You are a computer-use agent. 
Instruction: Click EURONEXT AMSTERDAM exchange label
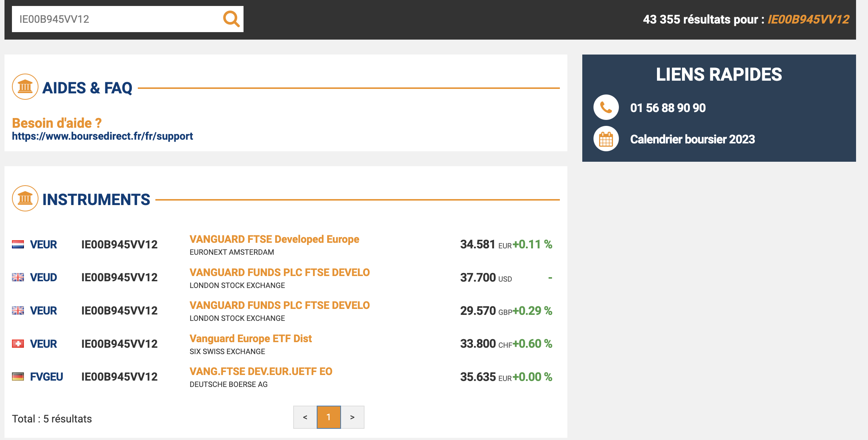point(232,252)
